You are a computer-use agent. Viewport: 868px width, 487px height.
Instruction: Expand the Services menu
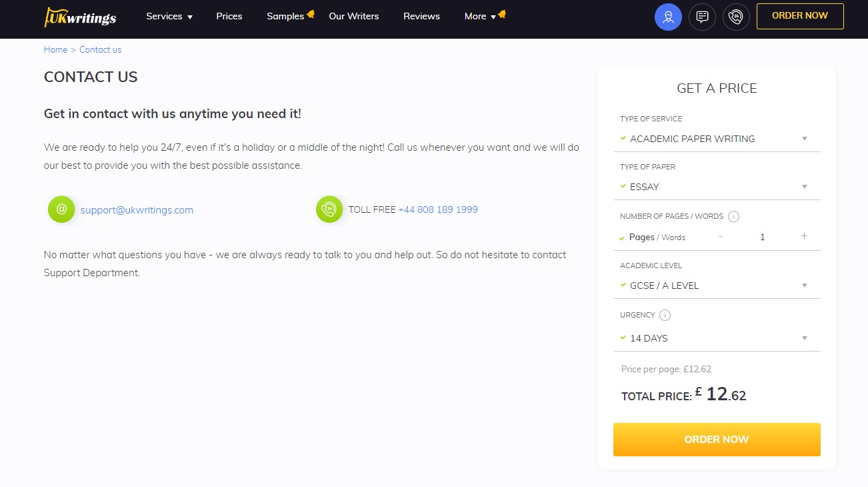[x=169, y=16]
